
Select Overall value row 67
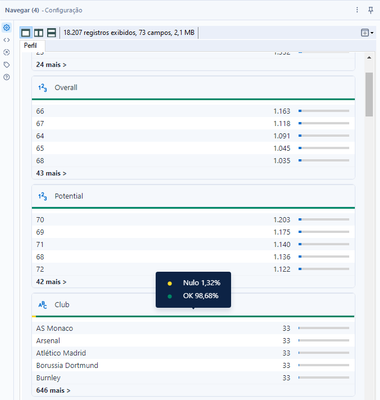pyautogui.click(x=193, y=123)
